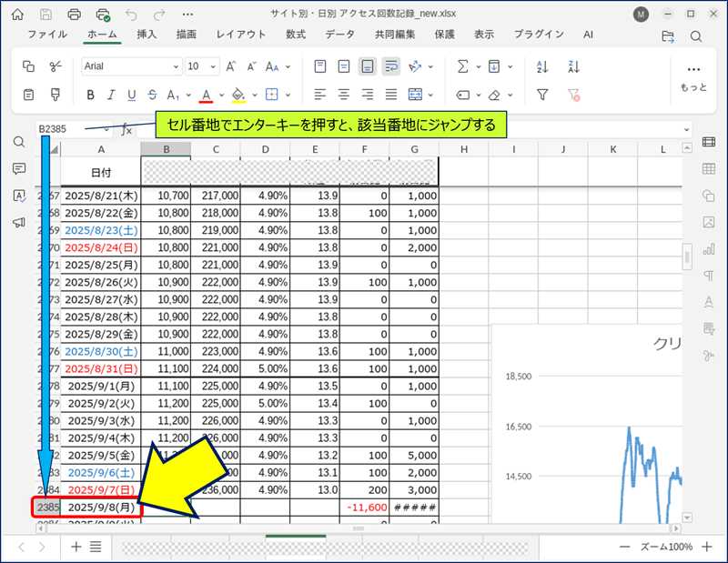The image size is (728, 563).
Task: Open the font size dropdown
Action: [x=215, y=66]
